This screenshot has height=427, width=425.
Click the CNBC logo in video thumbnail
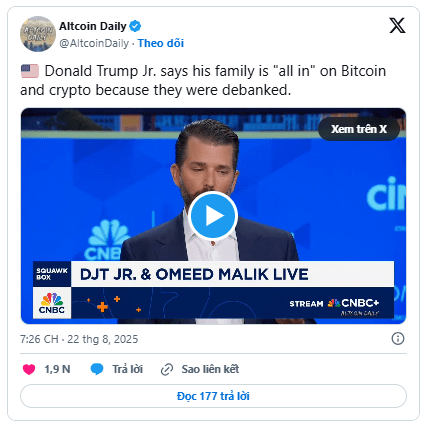click(x=52, y=303)
